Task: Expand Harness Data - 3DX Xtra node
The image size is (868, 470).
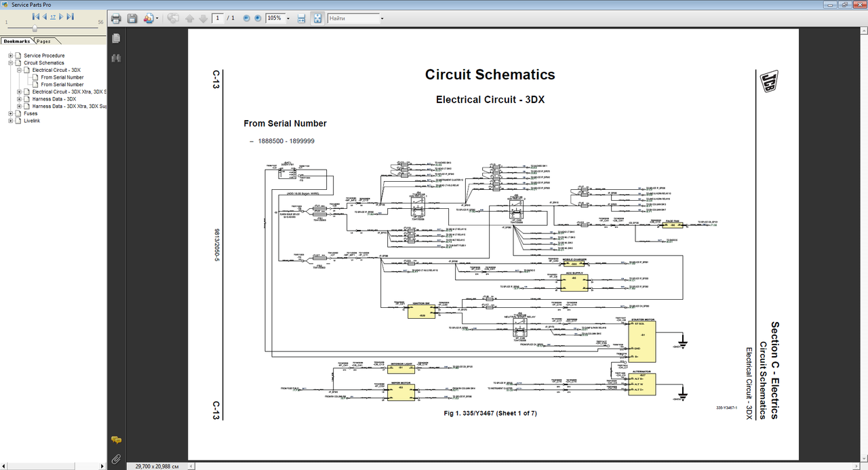Action: coord(19,106)
